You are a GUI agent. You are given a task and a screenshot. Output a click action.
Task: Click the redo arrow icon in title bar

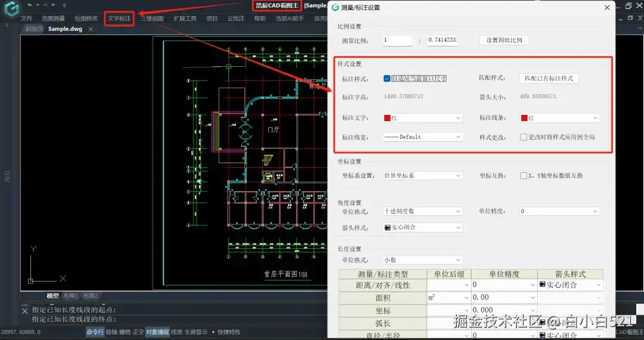click(x=45, y=5)
